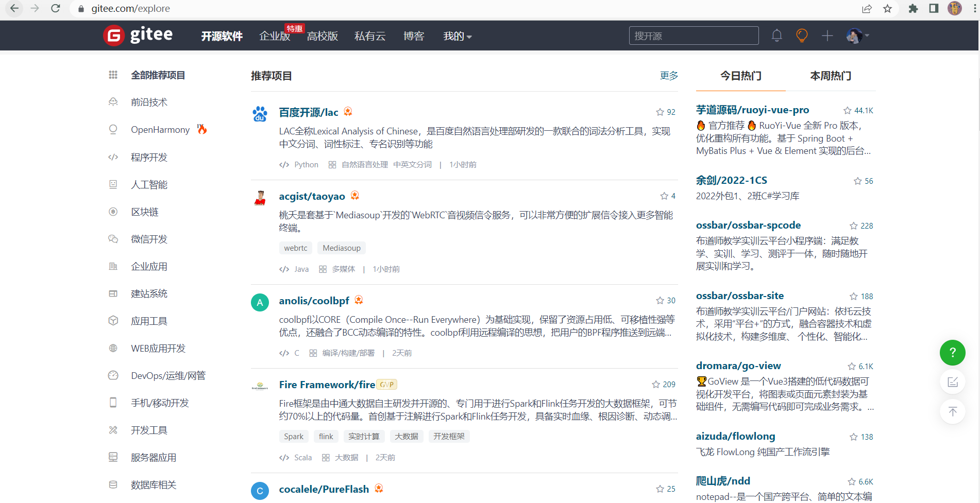Toggle the browser side panel icon

[934, 8]
